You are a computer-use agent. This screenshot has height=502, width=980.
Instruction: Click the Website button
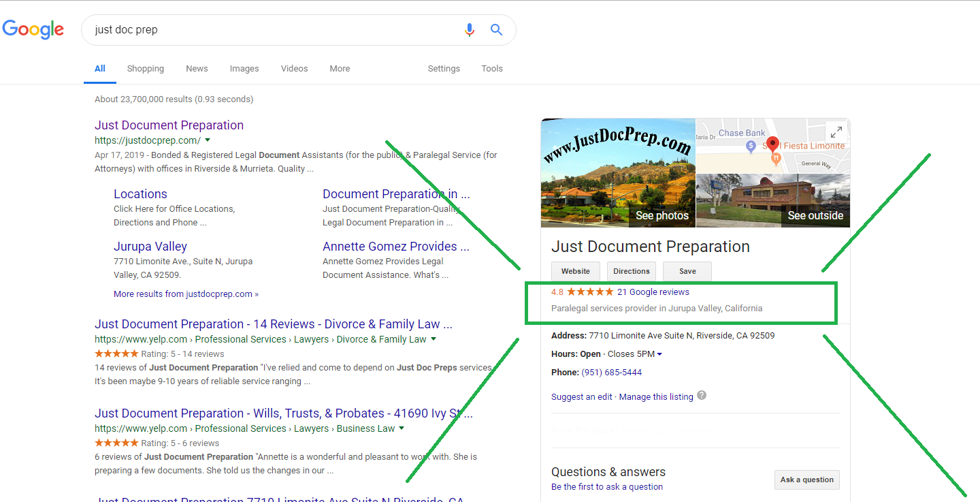[x=575, y=271]
